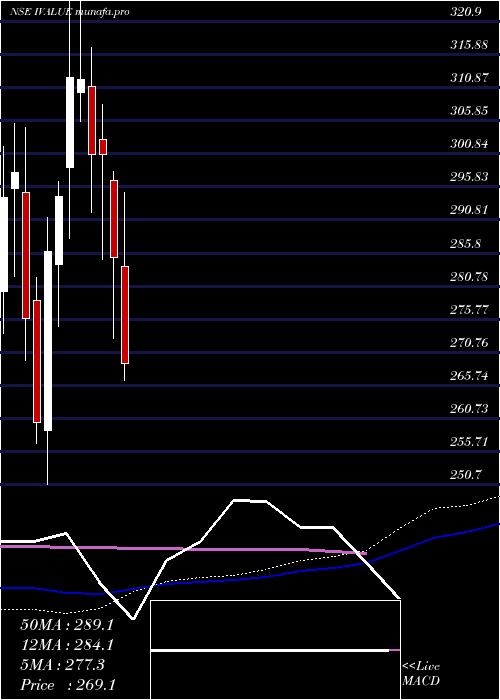
Task: Click the Price : 269.1 reading
Action: coord(68,685)
